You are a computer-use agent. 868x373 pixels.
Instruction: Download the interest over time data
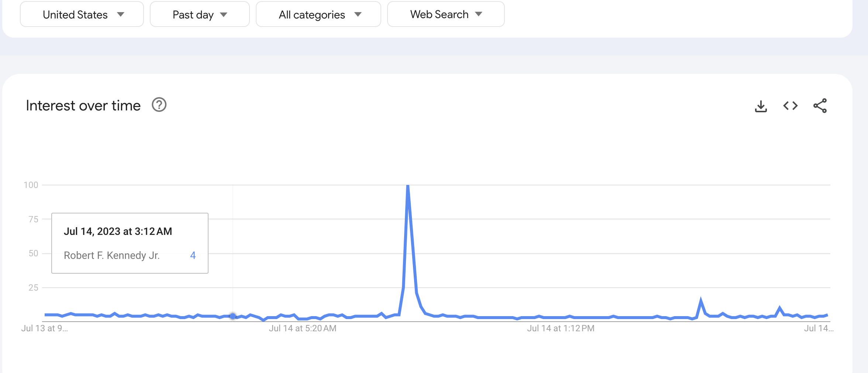point(761,106)
